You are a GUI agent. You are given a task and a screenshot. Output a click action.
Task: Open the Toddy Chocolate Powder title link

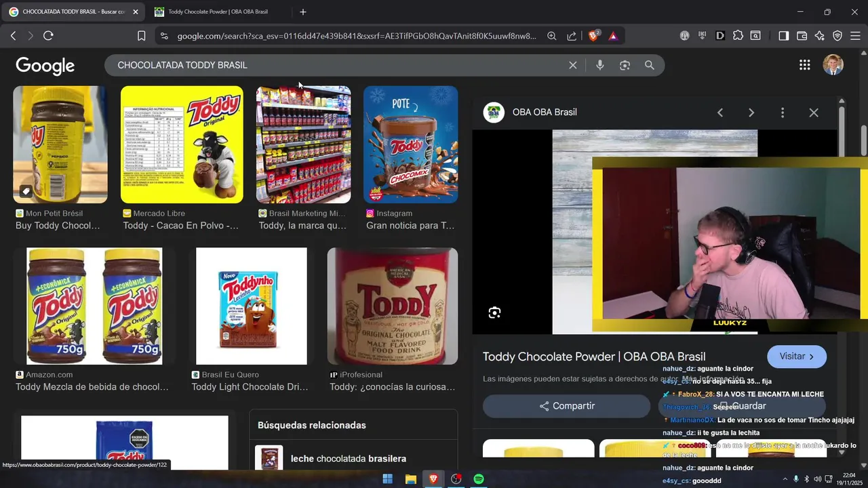(594, 357)
